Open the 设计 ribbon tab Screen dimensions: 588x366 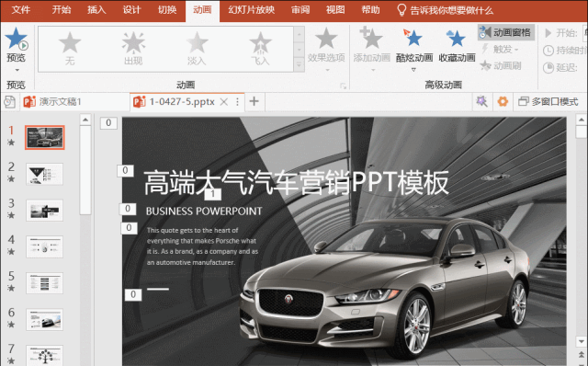(x=132, y=10)
